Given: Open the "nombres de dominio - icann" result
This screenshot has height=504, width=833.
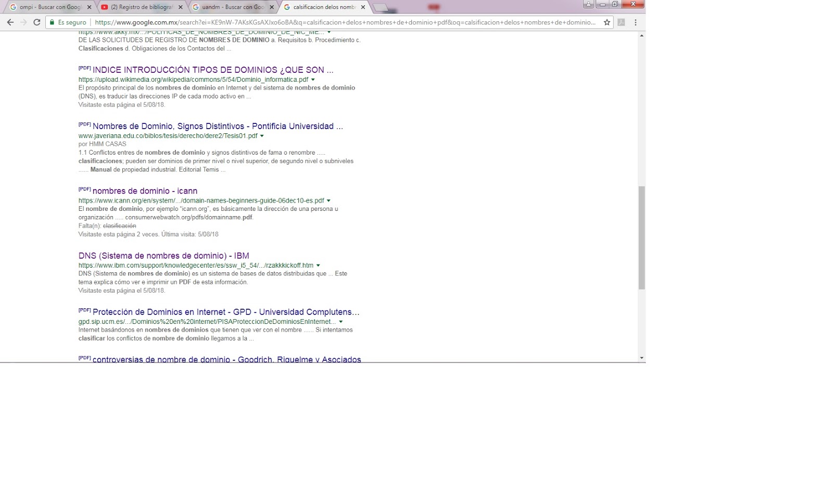Looking at the screenshot, I should (145, 191).
